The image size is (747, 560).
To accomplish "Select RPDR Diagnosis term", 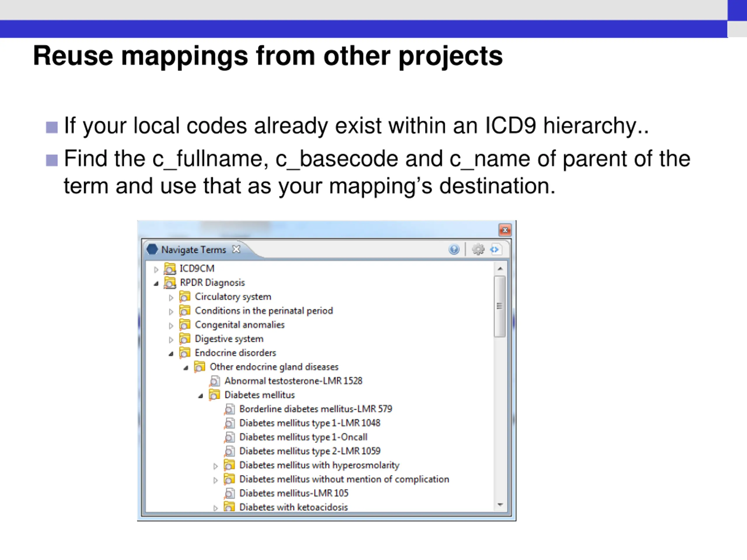I will tap(212, 283).
